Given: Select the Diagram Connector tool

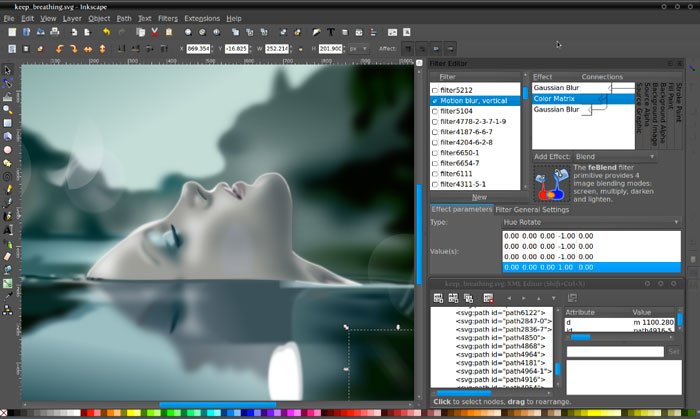Looking at the screenshot, I should (x=8, y=309).
